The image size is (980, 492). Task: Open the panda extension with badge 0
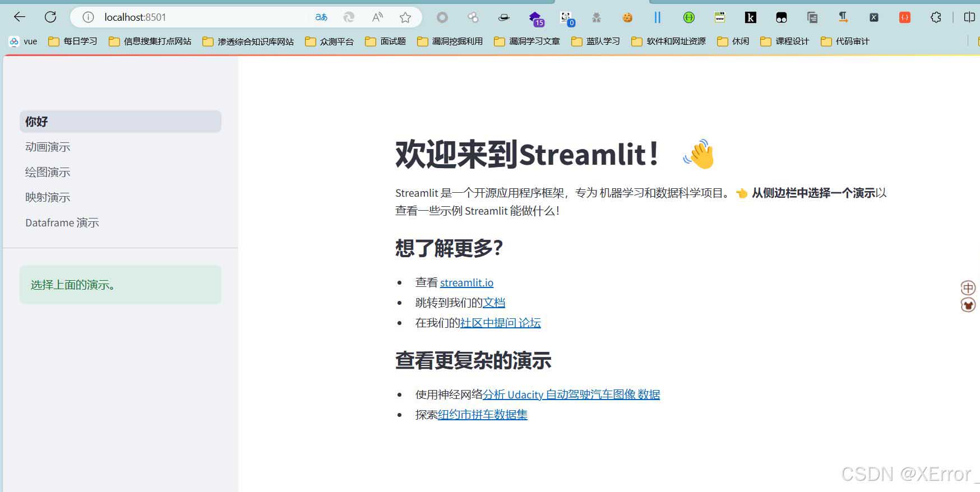click(x=567, y=18)
